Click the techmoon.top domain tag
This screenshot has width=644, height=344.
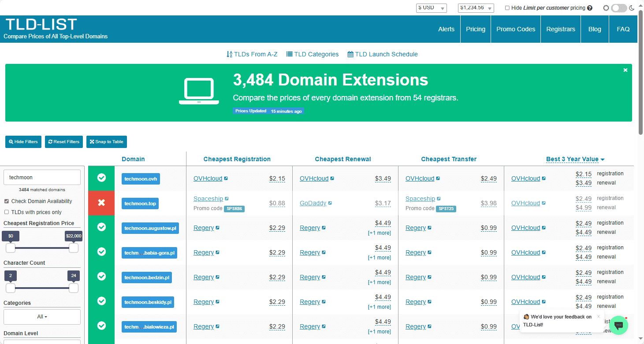[x=140, y=203]
